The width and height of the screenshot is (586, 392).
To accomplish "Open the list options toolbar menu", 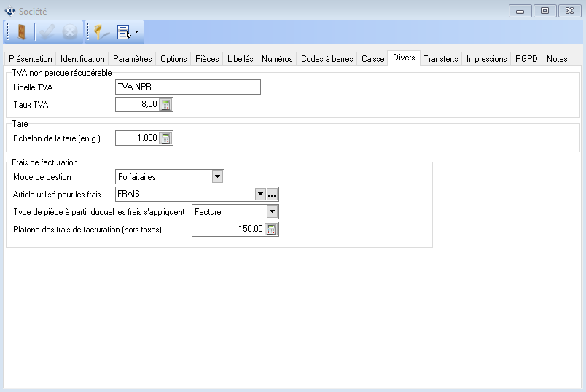I will [128, 32].
